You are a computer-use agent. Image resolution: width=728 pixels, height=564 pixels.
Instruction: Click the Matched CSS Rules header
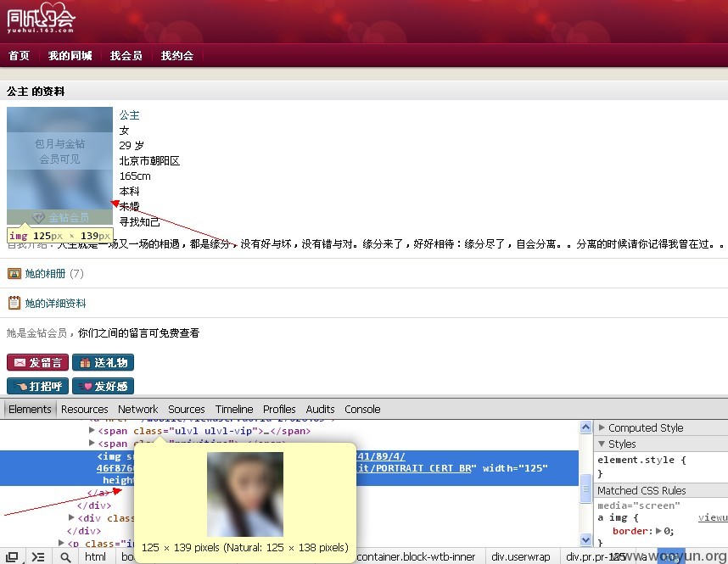(x=641, y=491)
